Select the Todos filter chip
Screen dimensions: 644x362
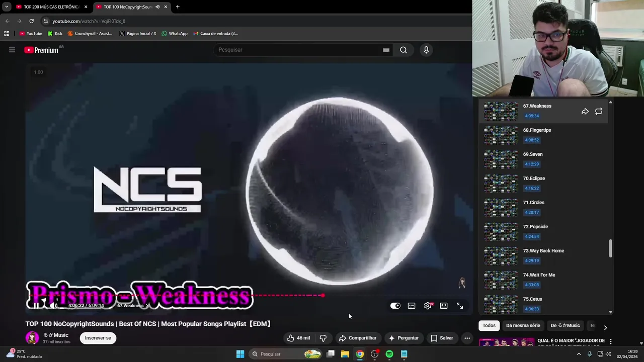(x=489, y=326)
